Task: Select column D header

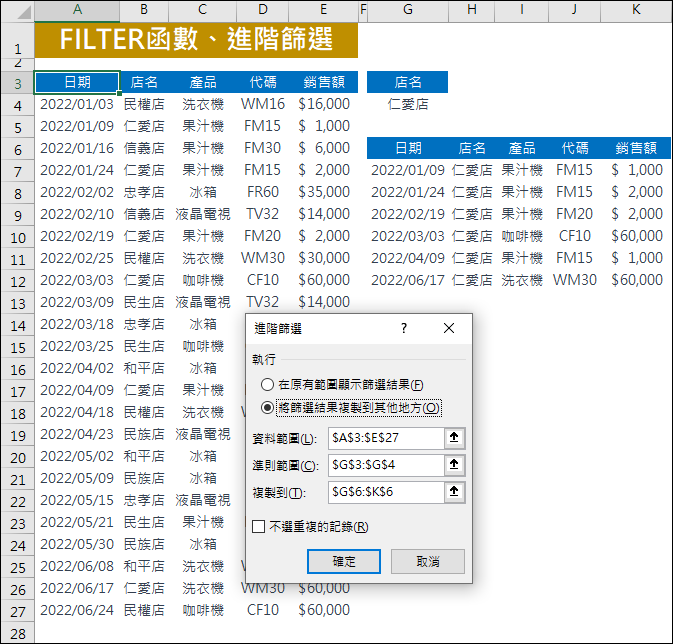Action: [x=263, y=10]
